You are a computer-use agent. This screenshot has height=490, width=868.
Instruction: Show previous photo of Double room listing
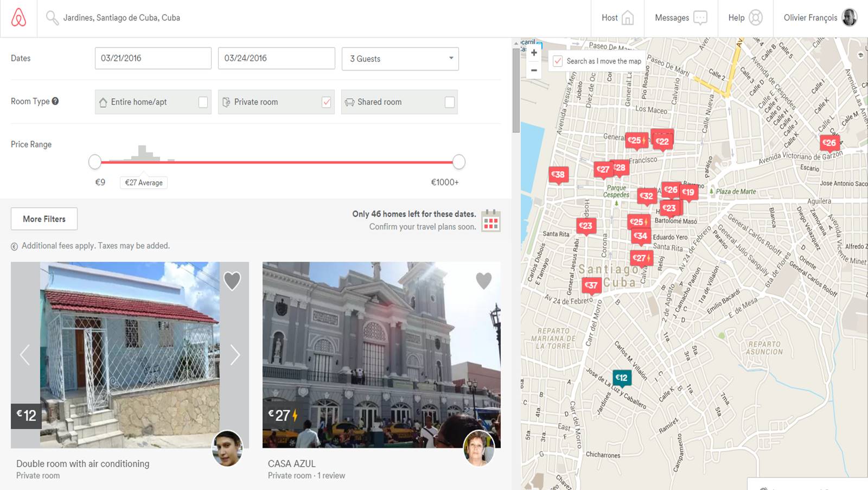[24, 355]
